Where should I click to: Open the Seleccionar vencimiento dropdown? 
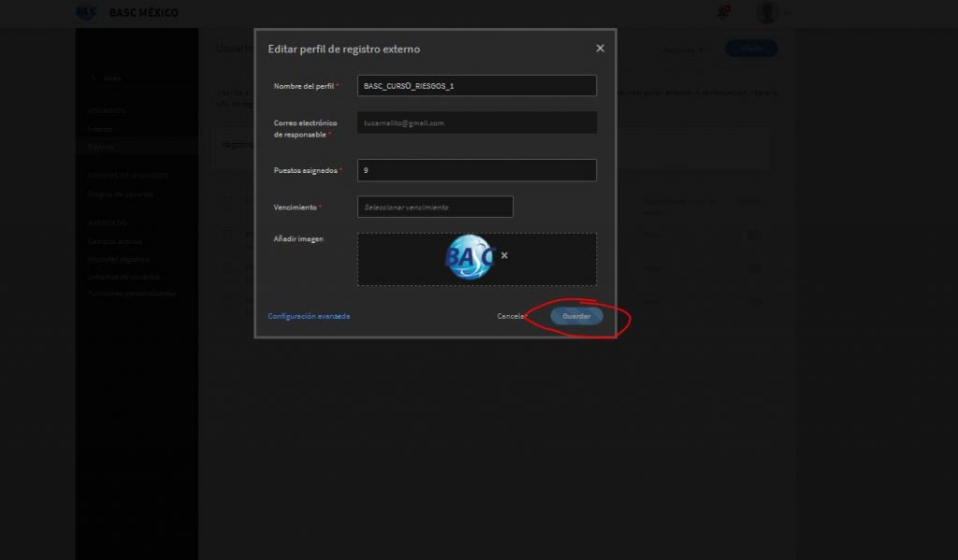click(434, 207)
